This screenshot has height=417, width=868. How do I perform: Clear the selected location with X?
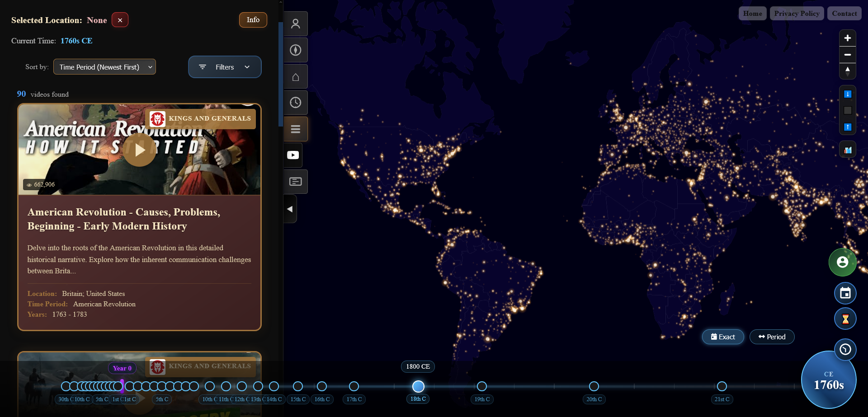click(120, 20)
